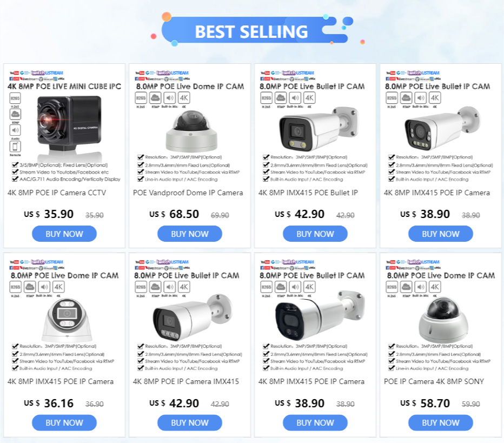Image resolution: width=504 pixels, height=443 pixels.
Task: Click Buy Now under US $36.16 price
Action: tap(64, 422)
